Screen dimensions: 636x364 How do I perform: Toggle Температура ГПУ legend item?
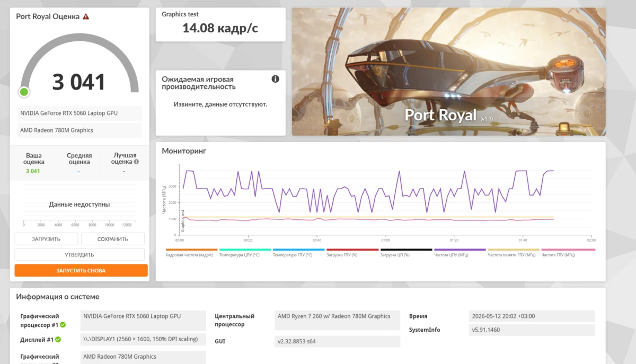(x=299, y=253)
